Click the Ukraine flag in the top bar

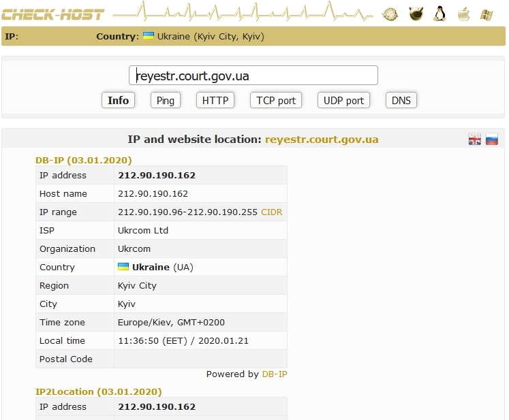(149, 35)
